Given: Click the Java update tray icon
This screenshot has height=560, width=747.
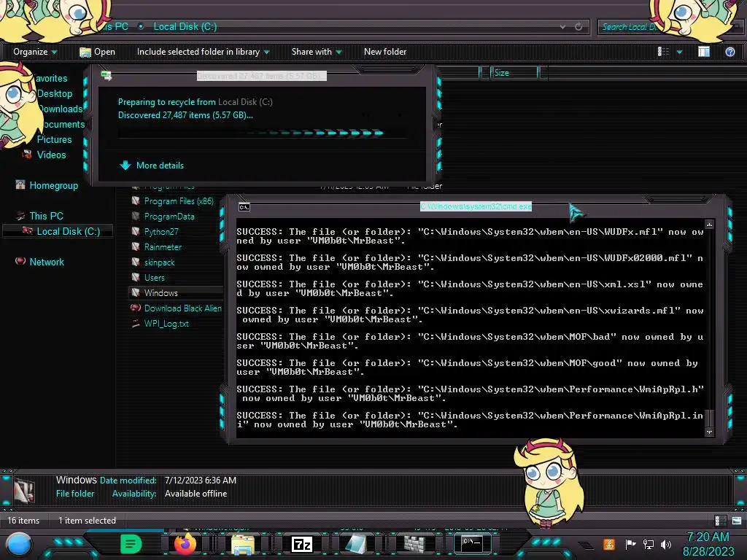Looking at the screenshot, I should (x=609, y=544).
